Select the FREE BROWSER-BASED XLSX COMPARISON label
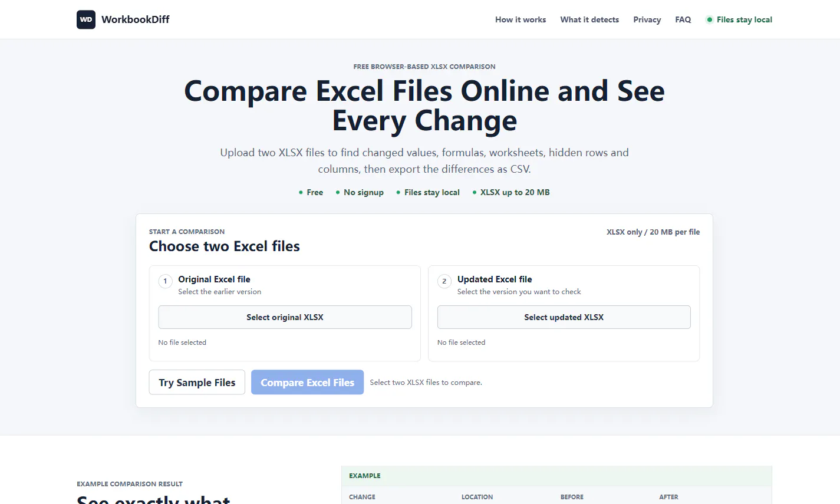 pos(424,67)
